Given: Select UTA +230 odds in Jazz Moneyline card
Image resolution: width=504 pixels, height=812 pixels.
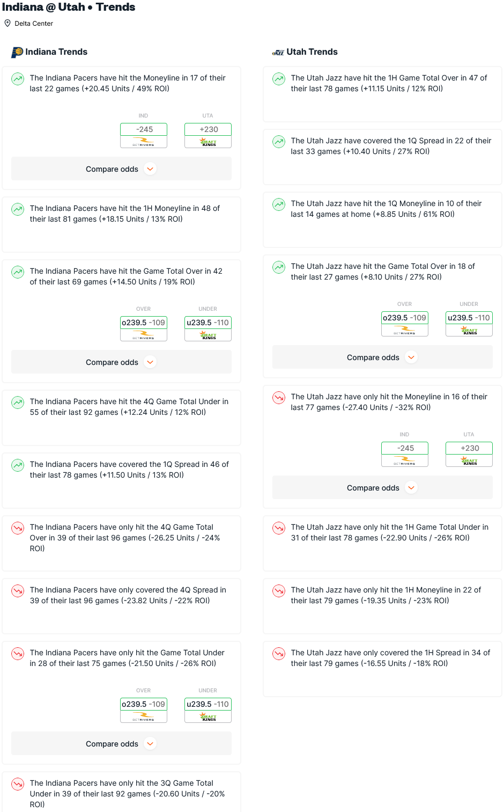Looking at the screenshot, I should (x=469, y=454).
